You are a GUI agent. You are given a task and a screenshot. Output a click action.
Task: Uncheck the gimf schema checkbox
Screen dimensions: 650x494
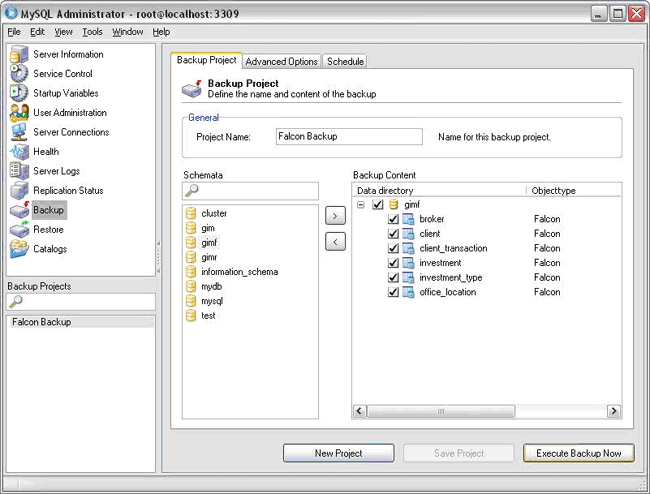click(377, 204)
